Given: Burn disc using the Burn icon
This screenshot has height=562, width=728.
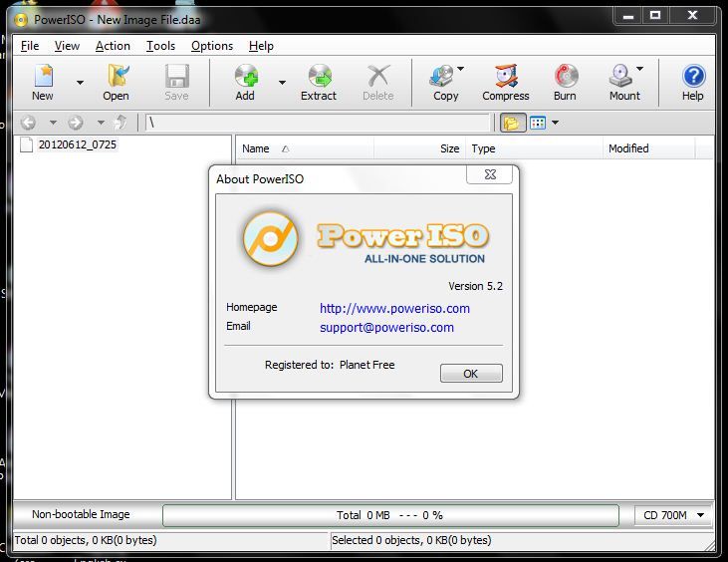Looking at the screenshot, I should 565,83.
